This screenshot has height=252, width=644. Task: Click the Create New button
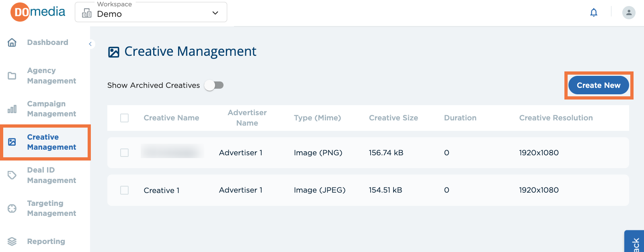599,85
